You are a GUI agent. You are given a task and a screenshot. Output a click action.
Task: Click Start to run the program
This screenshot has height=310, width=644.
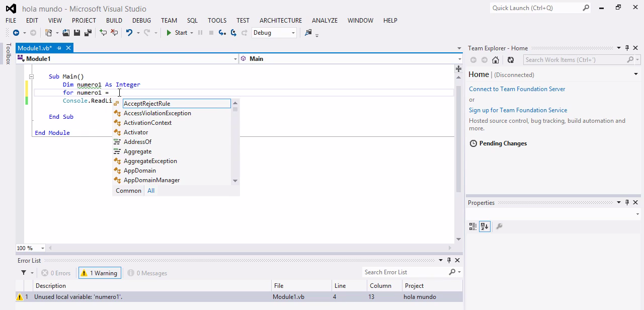[x=176, y=33]
